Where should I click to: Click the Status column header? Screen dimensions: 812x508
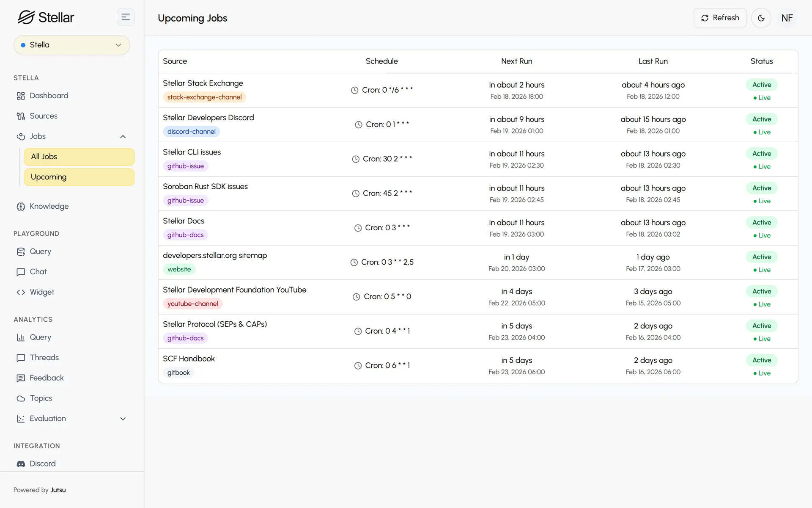coord(761,61)
